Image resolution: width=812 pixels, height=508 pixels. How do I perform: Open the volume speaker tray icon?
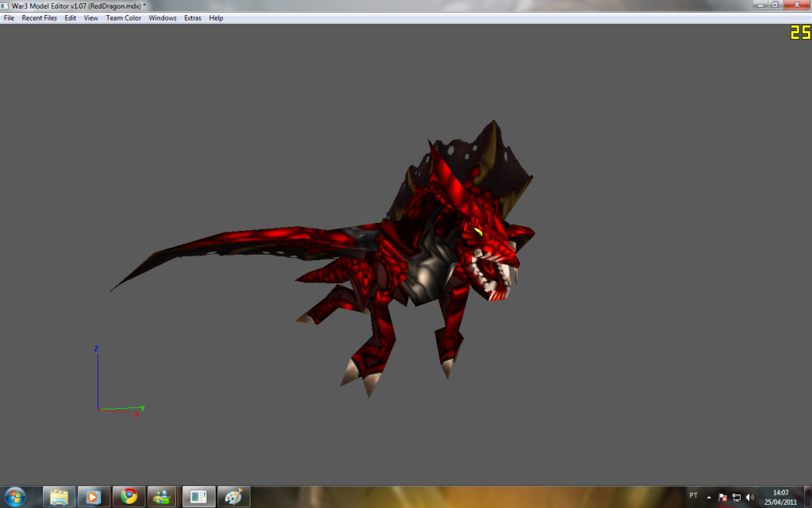750,497
